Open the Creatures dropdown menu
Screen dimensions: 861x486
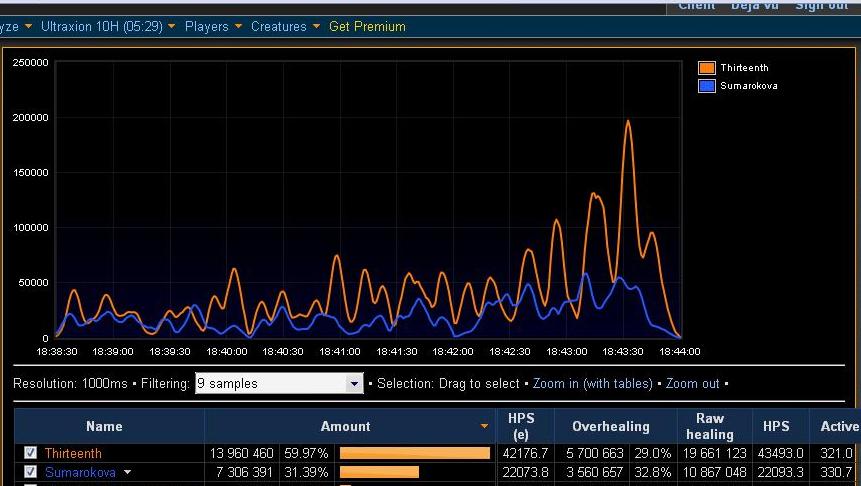point(286,26)
